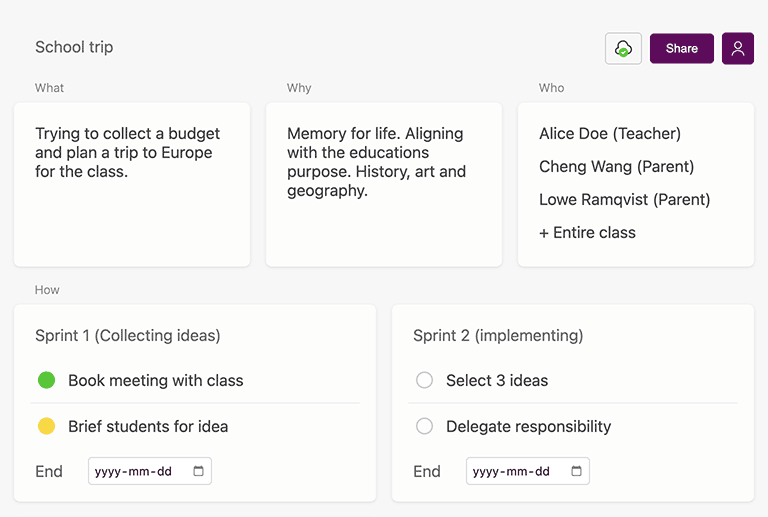Open the user profile icon button
768x517 pixels.
point(738,48)
